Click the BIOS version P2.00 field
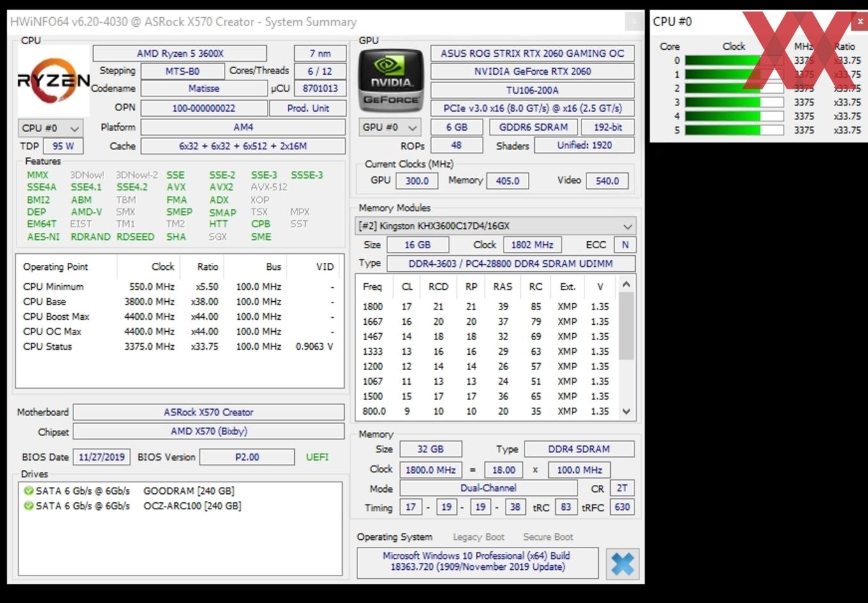Image resolution: width=868 pixels, height=603 pixels. [x=247, y=458]
